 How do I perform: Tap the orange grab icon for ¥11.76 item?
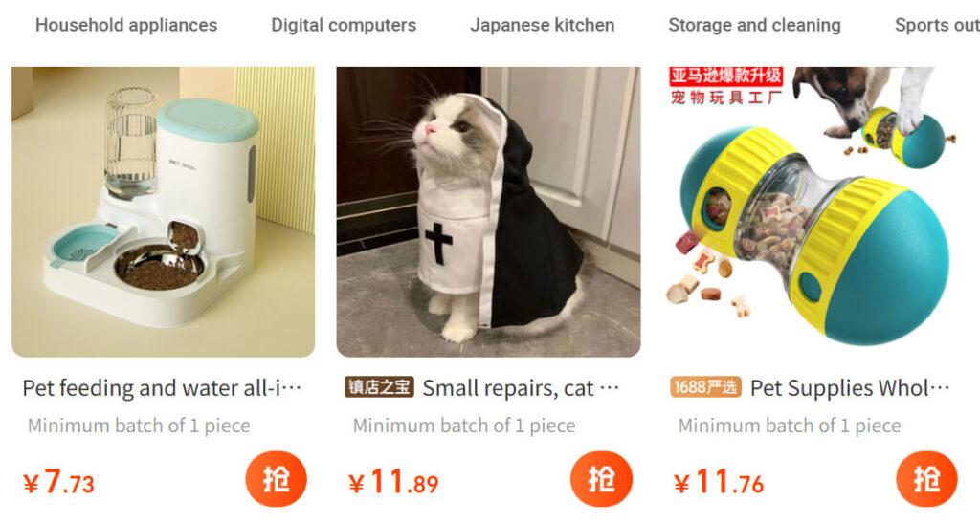926,479
